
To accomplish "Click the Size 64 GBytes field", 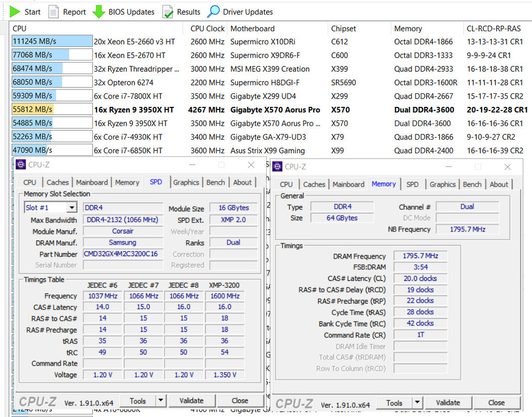I will coord(342,218).
